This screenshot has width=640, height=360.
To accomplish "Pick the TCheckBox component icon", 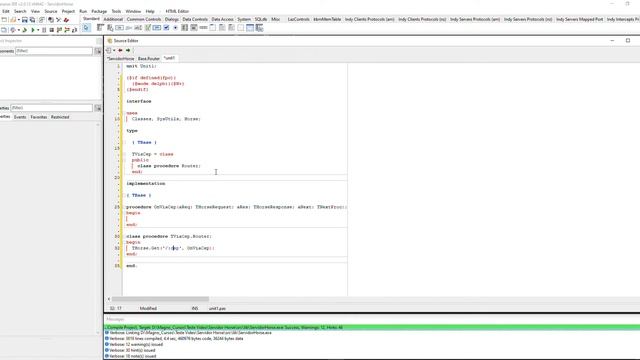I will point(166,28).
